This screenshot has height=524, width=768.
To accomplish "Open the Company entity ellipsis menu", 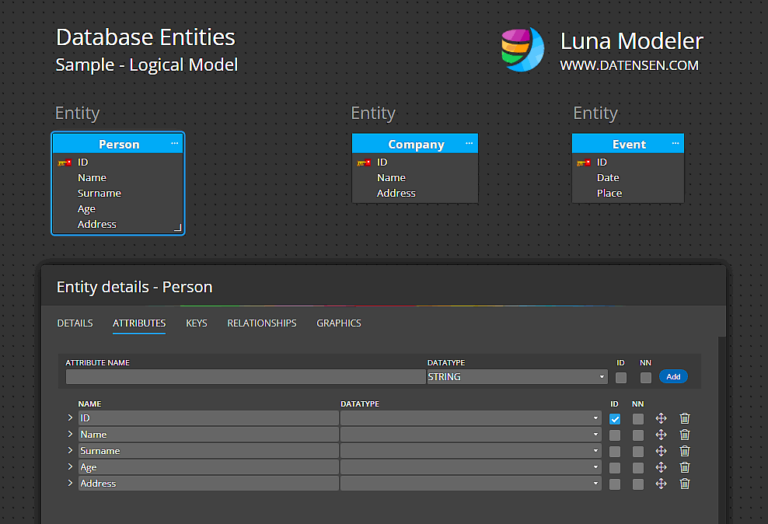I will (469, 144).
